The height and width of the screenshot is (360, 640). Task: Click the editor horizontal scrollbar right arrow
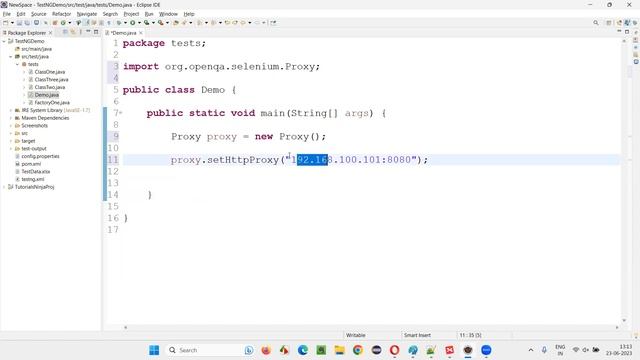click(617, 327)
